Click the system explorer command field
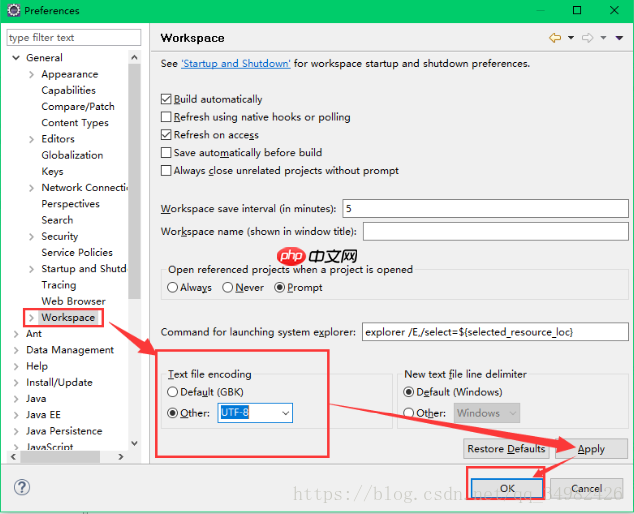Viewport: 634px width, 514px height. 495,332
